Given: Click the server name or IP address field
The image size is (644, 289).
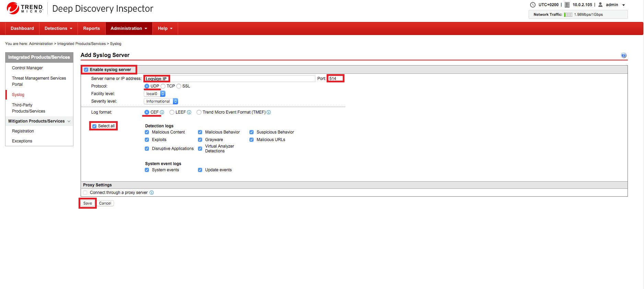Looking at the screenshot, I should 229,79.
